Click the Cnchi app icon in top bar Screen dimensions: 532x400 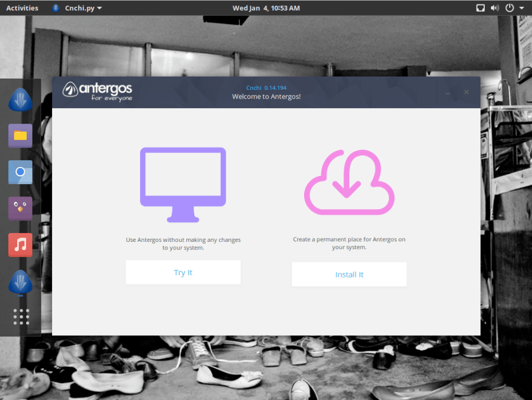(55, 8)
